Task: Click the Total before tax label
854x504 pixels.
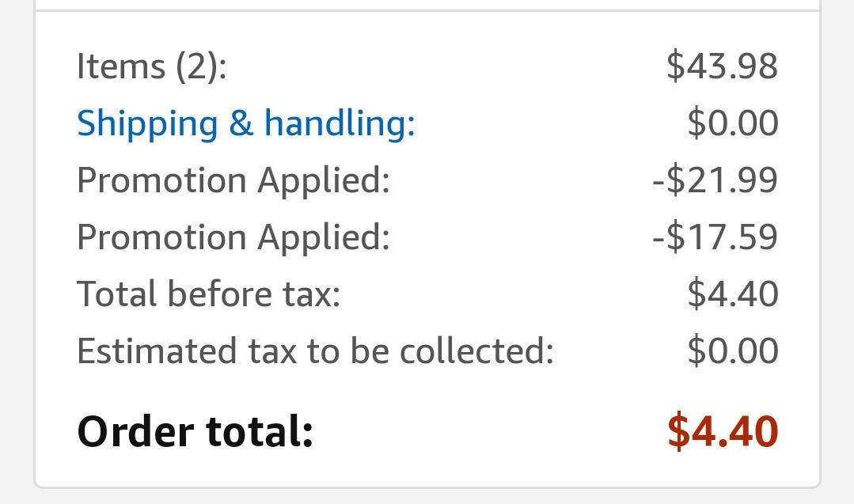Action: 208,294
